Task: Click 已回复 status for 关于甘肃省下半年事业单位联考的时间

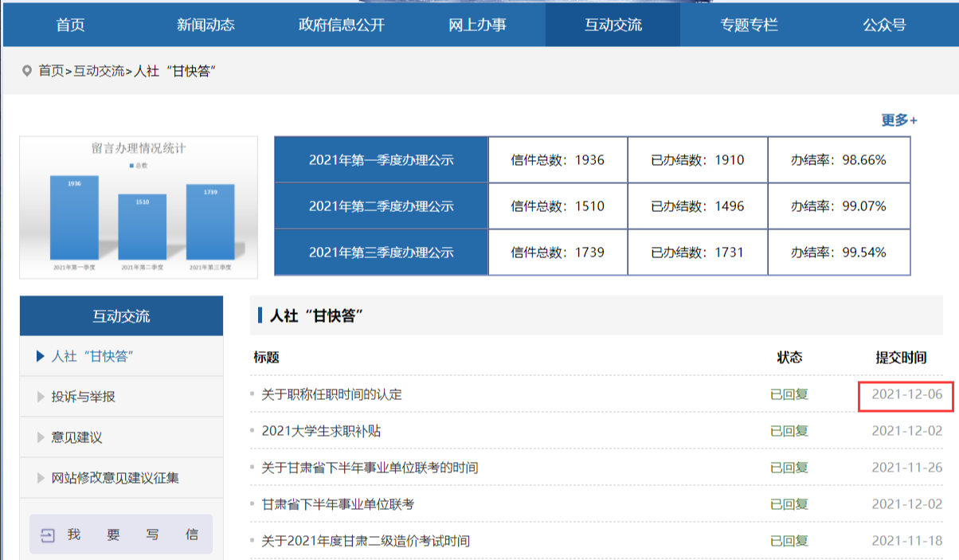Action: (789, 468)
